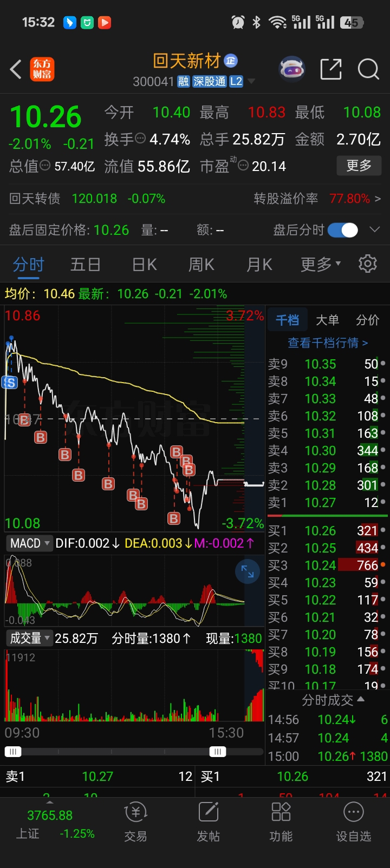Open the search magnifier icon
The height and width of the screenshot is (868, 390).
368,69
